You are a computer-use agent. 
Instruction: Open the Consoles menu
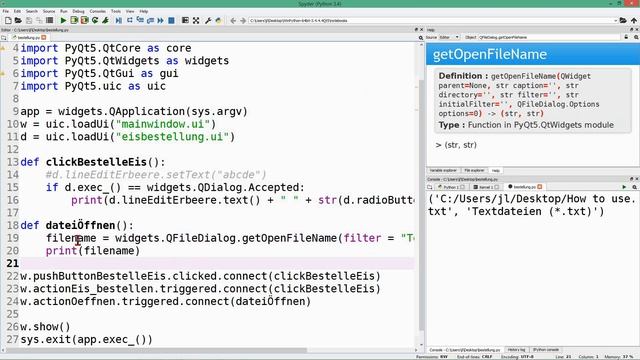98,11
